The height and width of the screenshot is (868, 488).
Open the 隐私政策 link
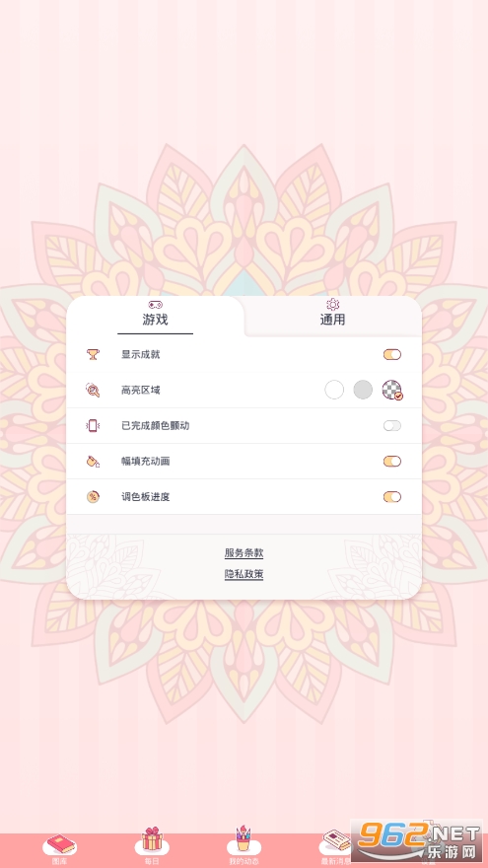click(244, 574)
